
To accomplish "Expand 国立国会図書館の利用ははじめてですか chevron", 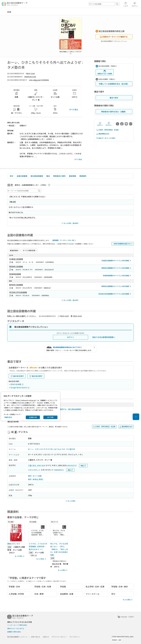I will pos(94,347).
